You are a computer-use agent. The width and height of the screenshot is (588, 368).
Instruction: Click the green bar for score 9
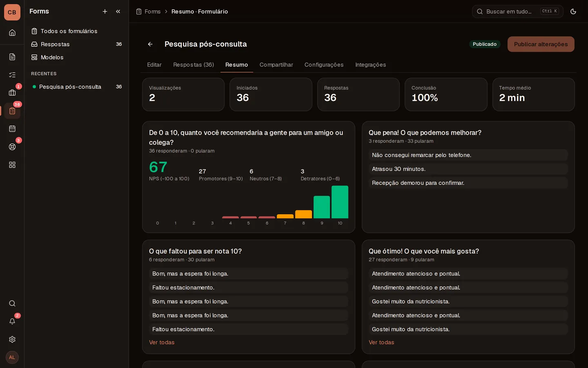[322, 207]
